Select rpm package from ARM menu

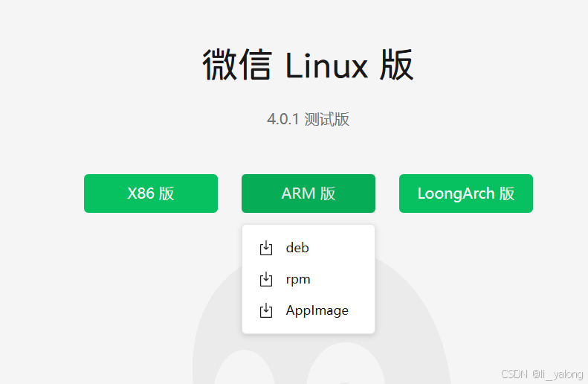(x=308, y=279)
